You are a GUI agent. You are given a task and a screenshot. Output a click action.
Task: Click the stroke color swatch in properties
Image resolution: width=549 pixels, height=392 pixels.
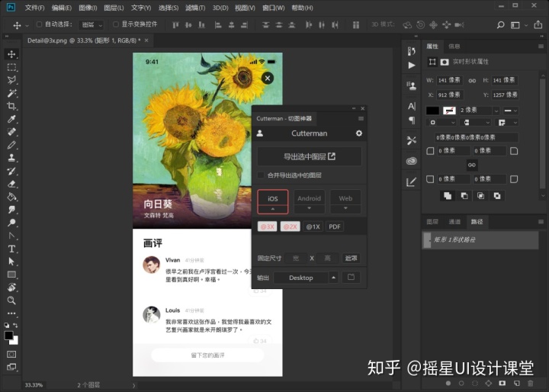click(449, 111)
